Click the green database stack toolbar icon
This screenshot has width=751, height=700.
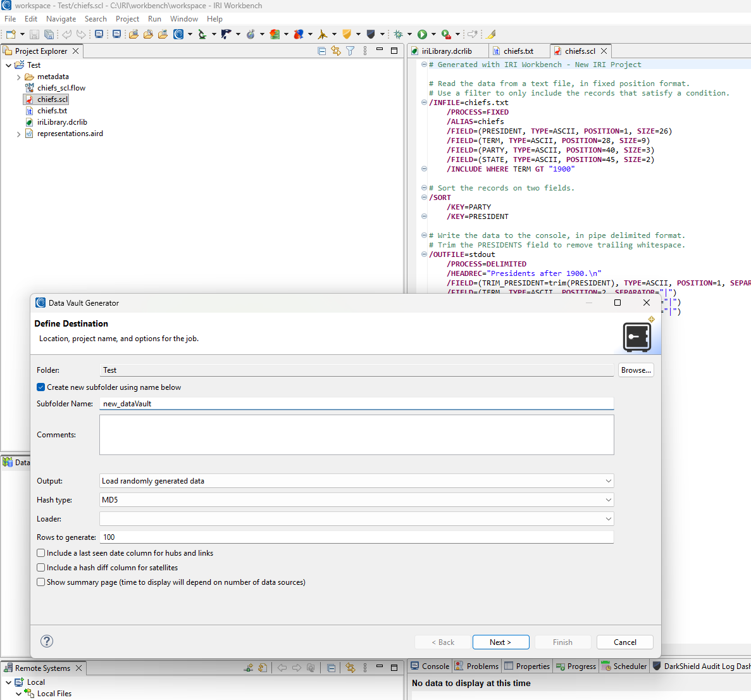point(275,34)
